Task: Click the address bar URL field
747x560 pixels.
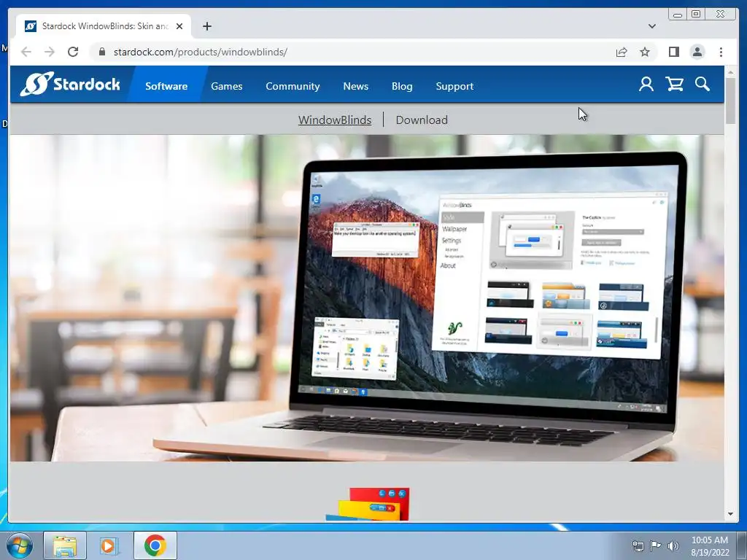Action: (352, 52)
